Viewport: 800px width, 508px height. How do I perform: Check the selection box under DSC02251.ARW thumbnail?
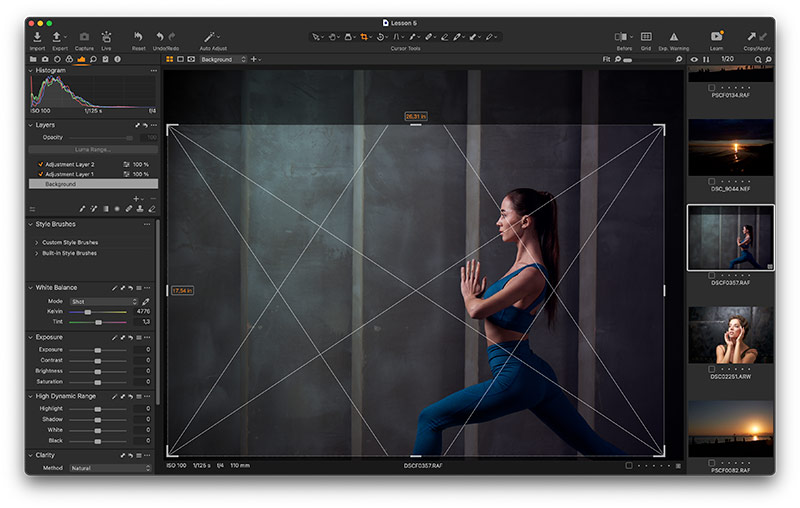pyautogui.click(x=711, y=369)
